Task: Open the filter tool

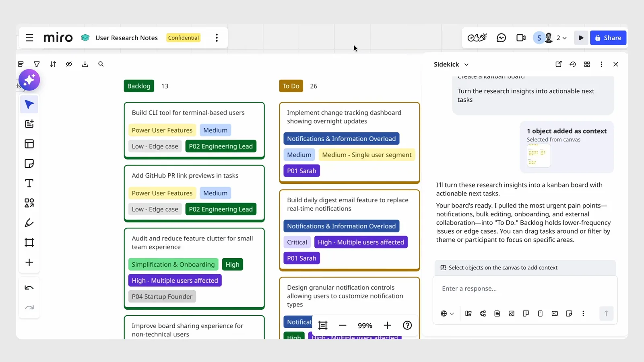Action: pos(37,64)
